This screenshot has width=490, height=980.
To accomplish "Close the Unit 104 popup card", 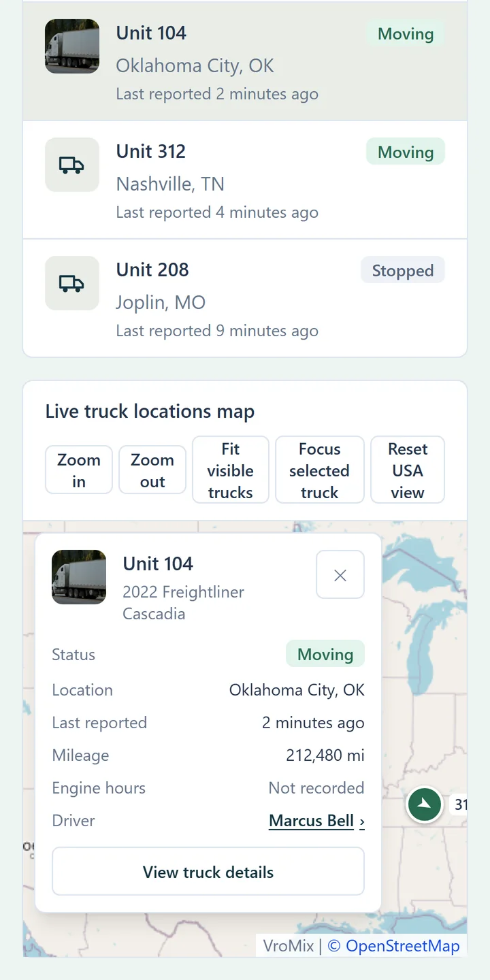I will point(340,575).
